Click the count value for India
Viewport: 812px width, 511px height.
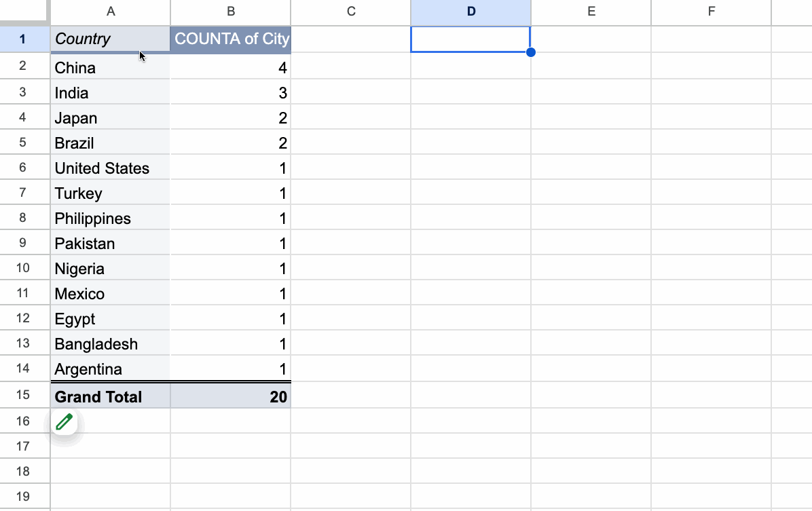[231, 92]
